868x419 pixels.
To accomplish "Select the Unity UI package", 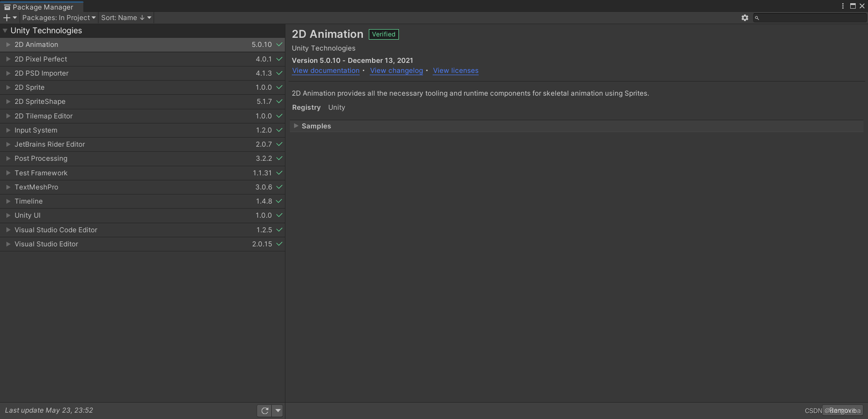I will click(x=142, y=215).
